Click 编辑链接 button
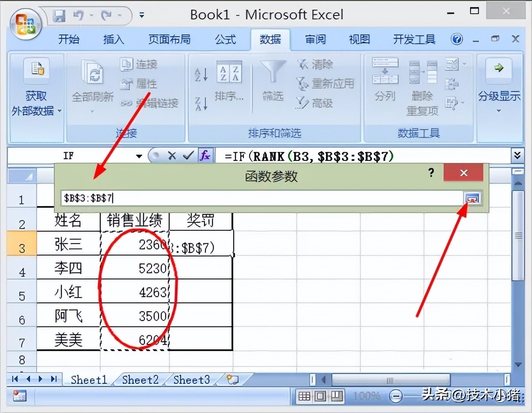Image resolution: width=532 pixels, height=413 pixels. pyautogui.click(x=149, y=103)
